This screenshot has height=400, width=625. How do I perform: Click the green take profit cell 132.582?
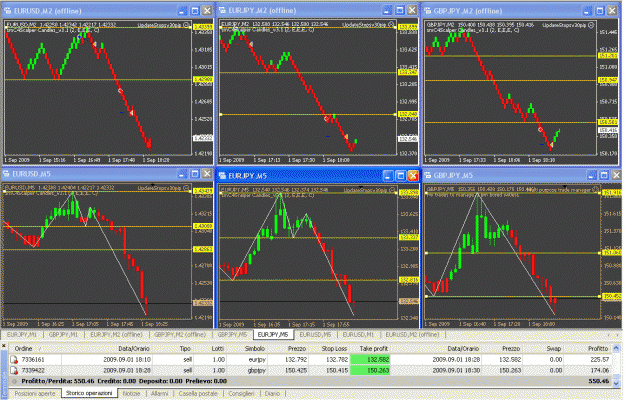(x=370, y=360)
